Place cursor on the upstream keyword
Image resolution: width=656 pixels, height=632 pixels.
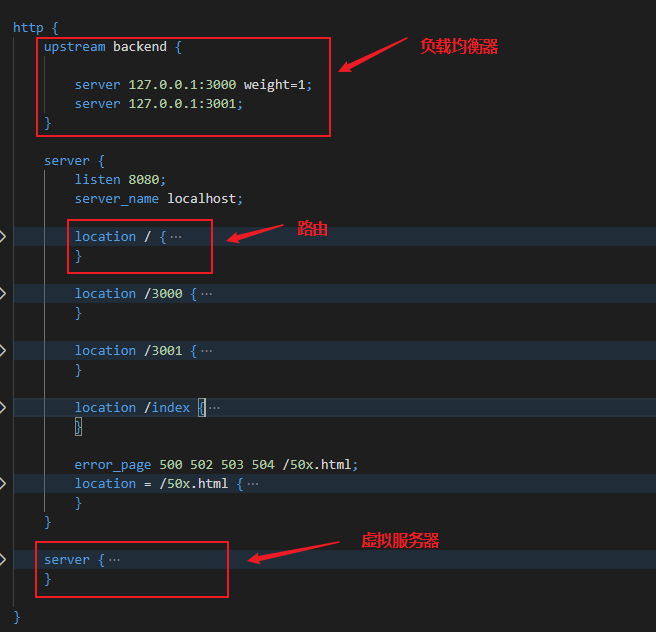coord(74,47)
